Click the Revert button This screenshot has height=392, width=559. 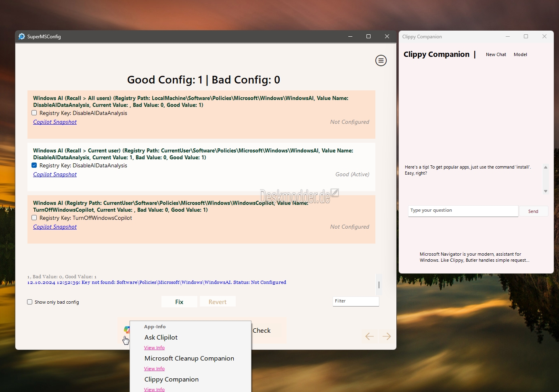click(x=218, y=302)
